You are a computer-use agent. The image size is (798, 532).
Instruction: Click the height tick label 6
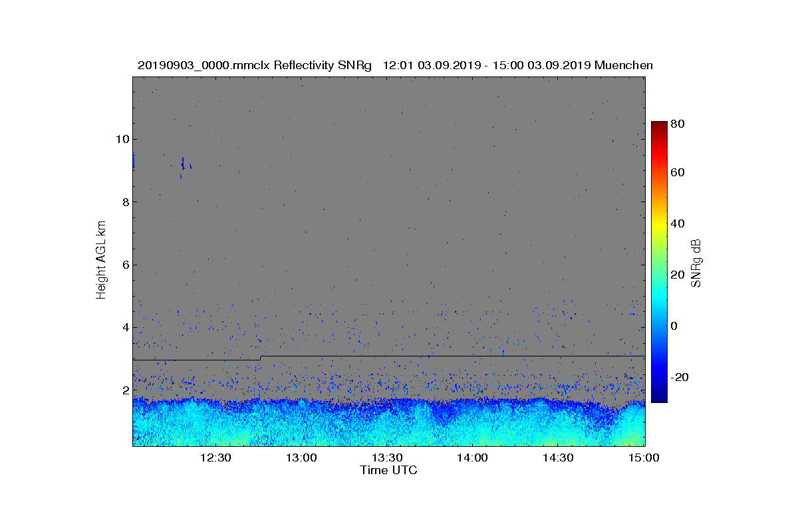pyautogui.click(x=125, y=265)
